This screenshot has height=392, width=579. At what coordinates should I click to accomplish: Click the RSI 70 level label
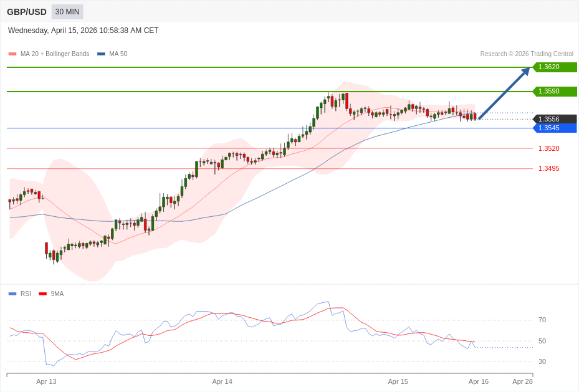pyautogui.click(x=542, y=320)
